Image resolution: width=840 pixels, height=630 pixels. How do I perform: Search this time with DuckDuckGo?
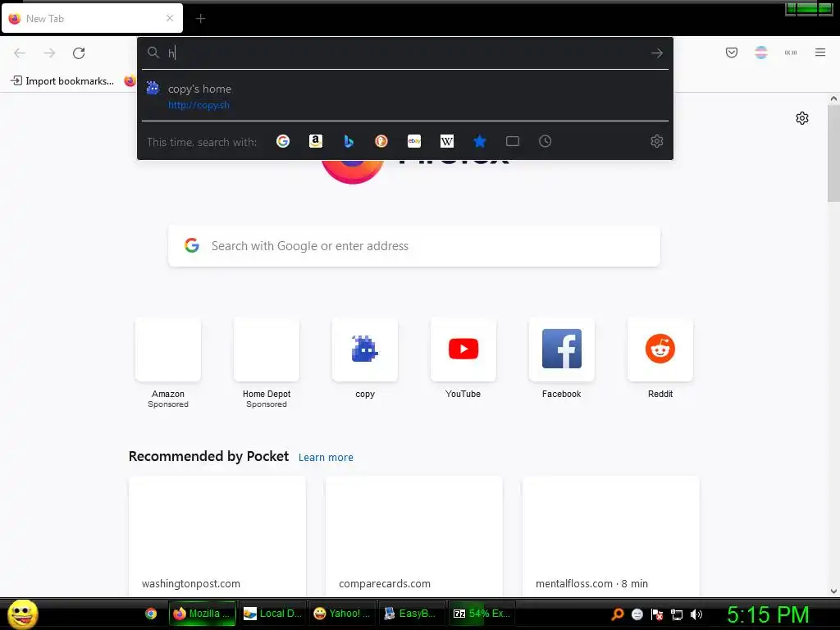coord(381,141)
